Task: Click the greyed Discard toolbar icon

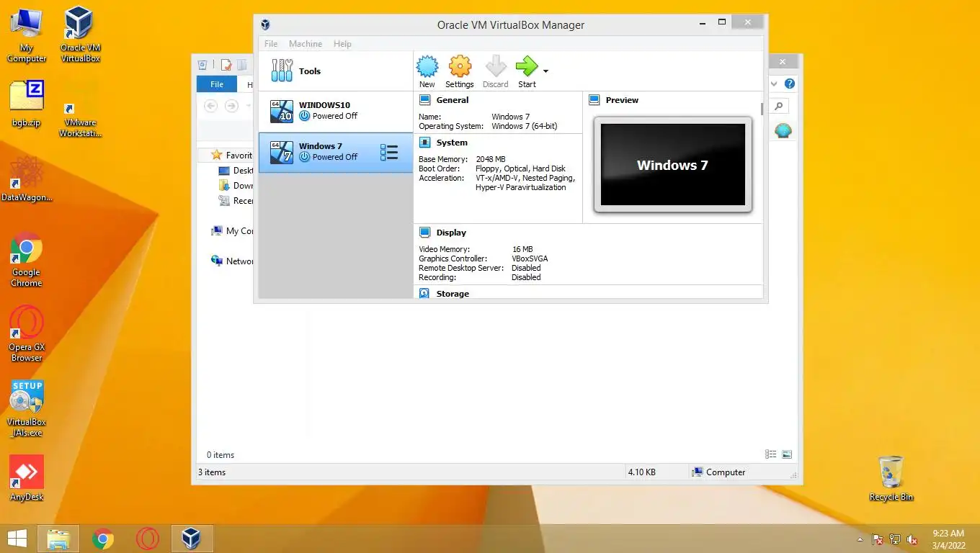Action: click(496, 71)
